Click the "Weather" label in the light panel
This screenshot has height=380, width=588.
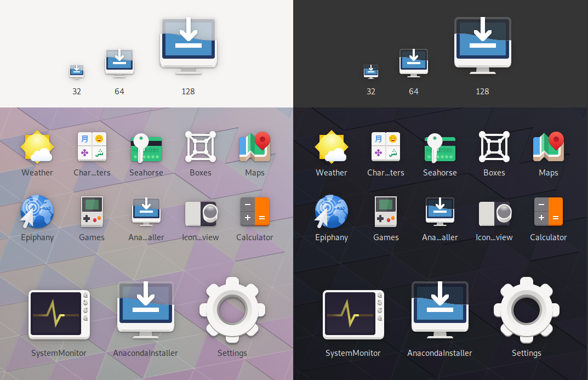[x=37, y=173]
